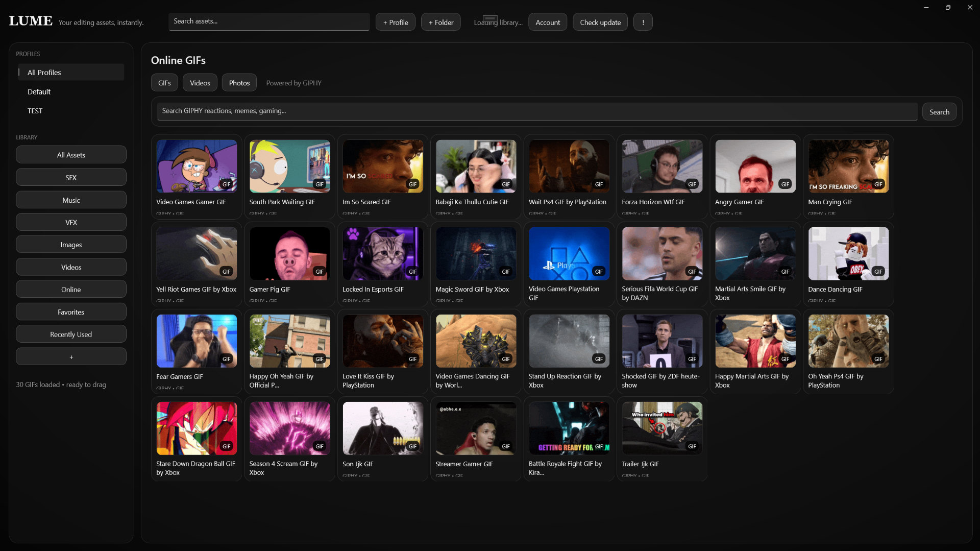Open the VFX library category
This screenshot has height=551, width=980.
pos(71,222)
